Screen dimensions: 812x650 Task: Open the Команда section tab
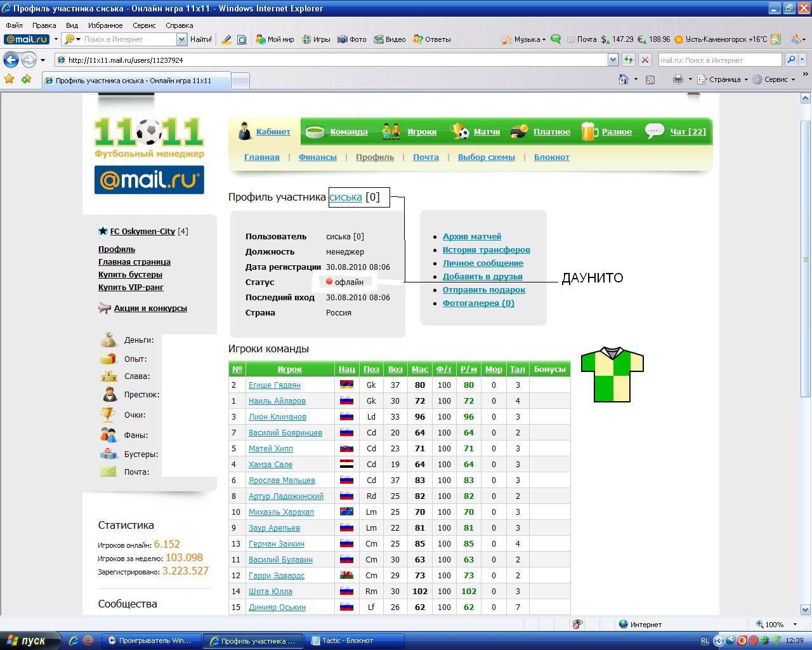tap(348, 132)
